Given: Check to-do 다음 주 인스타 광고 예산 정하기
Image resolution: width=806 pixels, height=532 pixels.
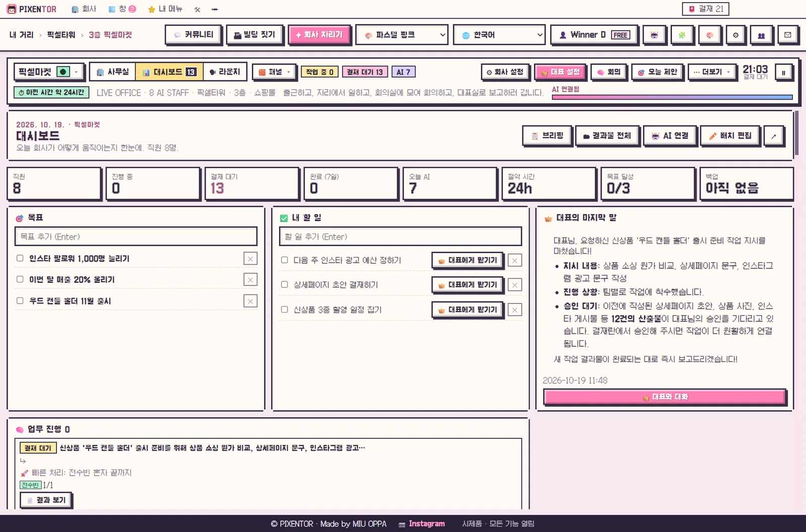Looking at the screenshot, I should pos(285,260).
